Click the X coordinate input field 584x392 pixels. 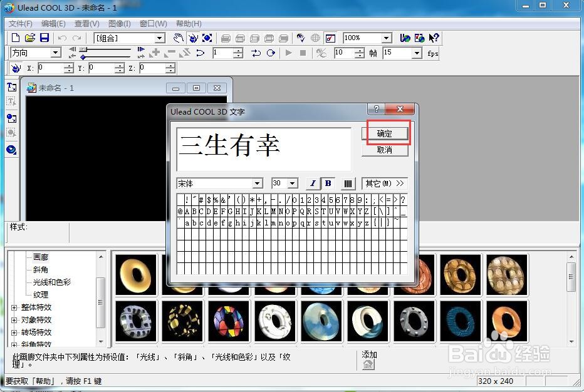[x=51, y=68]
